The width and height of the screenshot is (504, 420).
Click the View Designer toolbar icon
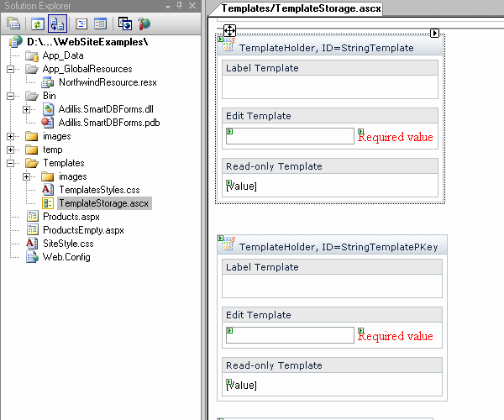100,24
